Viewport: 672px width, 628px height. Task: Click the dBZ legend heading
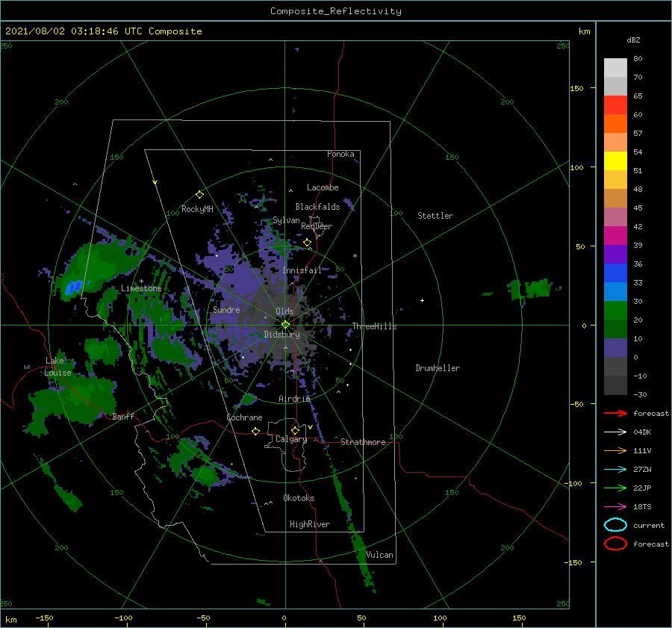tap(633, 40)
